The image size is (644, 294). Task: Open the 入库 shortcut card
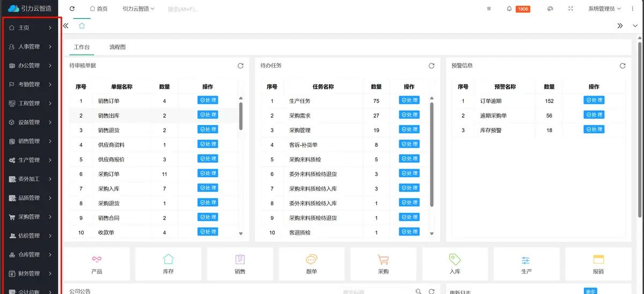pos(455,264)
